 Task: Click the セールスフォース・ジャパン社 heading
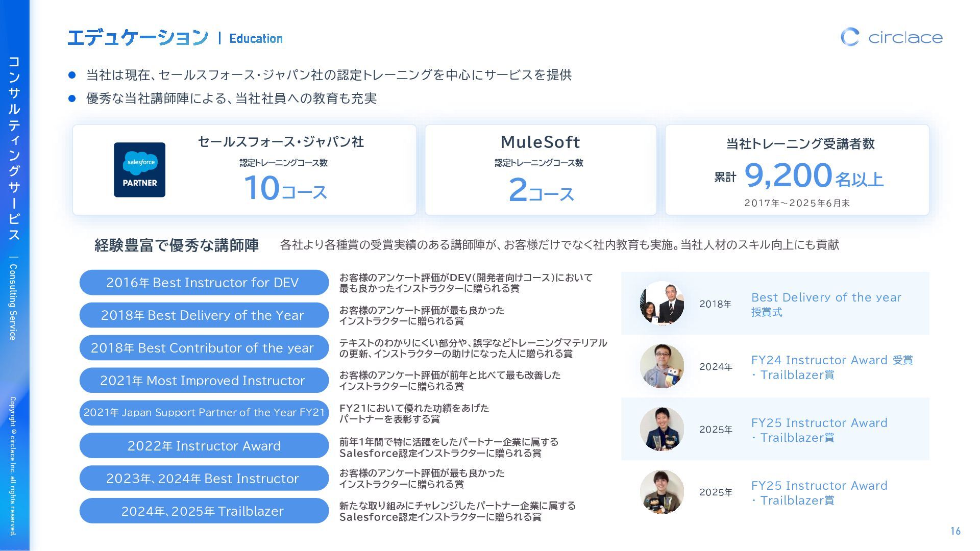click(281, 142)
